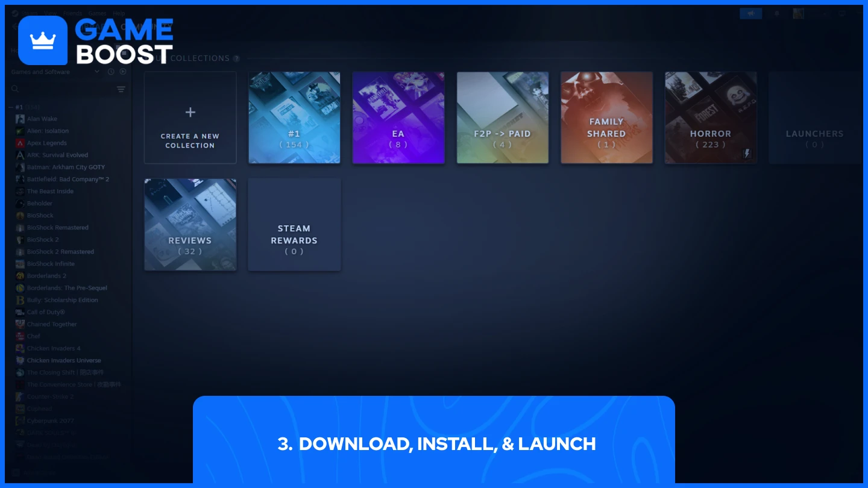Click the Bully: Scholarship Edition icon

[x=20, y=300]
